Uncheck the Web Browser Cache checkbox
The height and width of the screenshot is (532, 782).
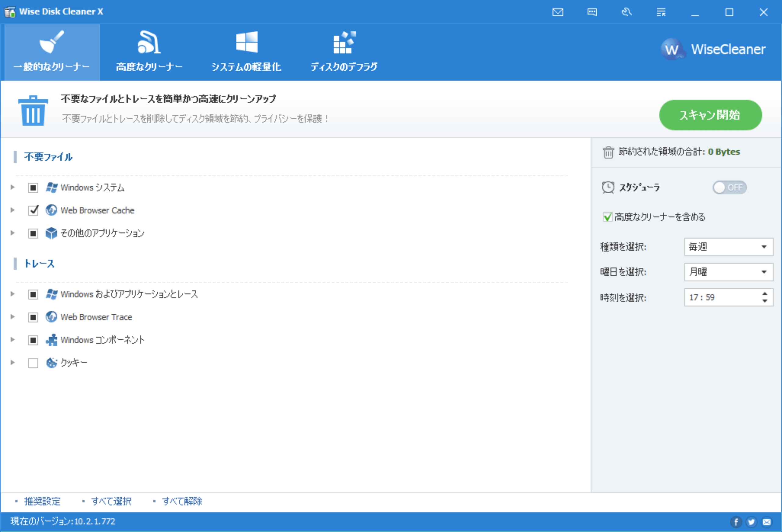pyautogui.click(x=33, y=210)
